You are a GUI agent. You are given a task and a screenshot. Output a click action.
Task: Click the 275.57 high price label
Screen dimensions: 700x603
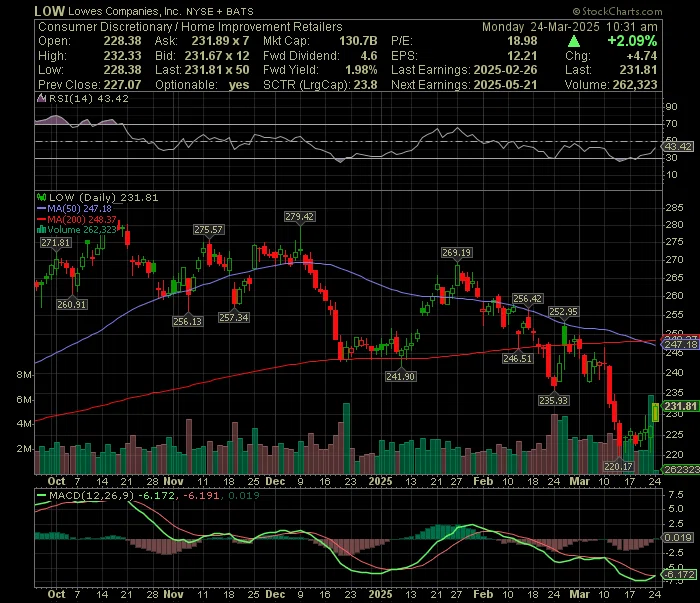pyautogui.click(x=208, y=229)
